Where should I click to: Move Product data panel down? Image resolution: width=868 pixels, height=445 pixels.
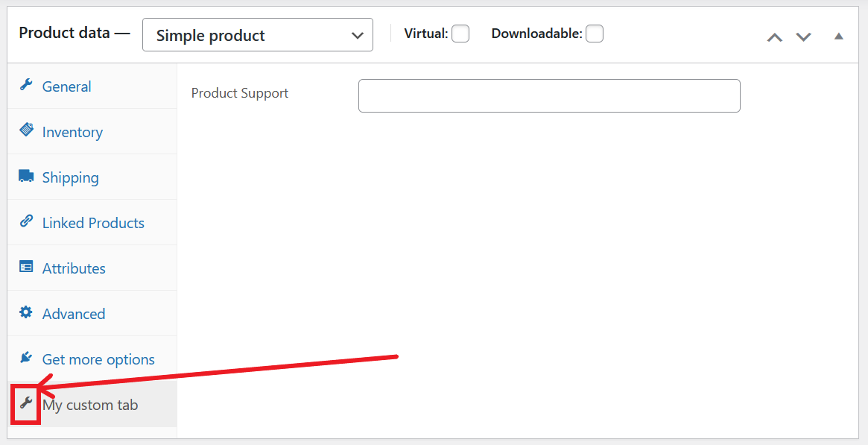803,37
